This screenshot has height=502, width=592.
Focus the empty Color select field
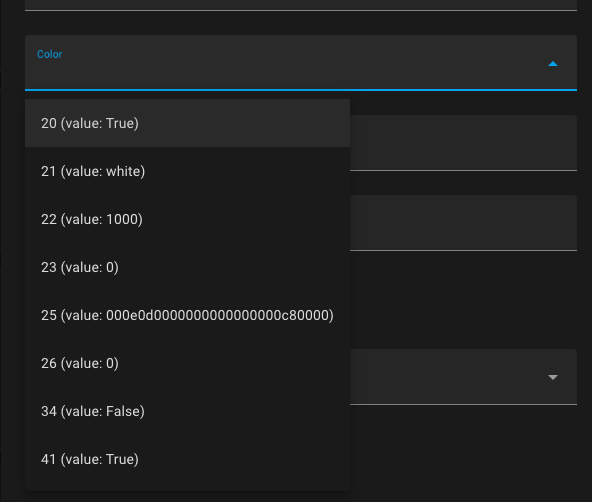coord(301,63)
